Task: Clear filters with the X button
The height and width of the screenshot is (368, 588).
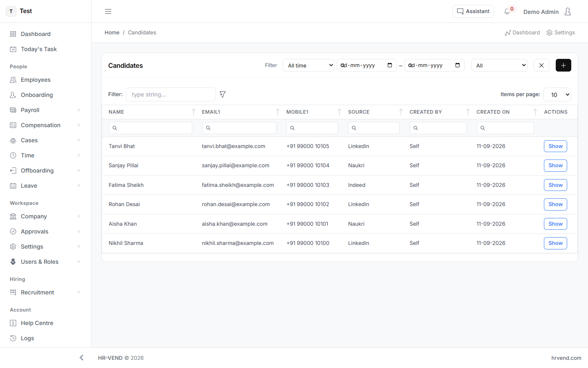Action: pos(541,65)
